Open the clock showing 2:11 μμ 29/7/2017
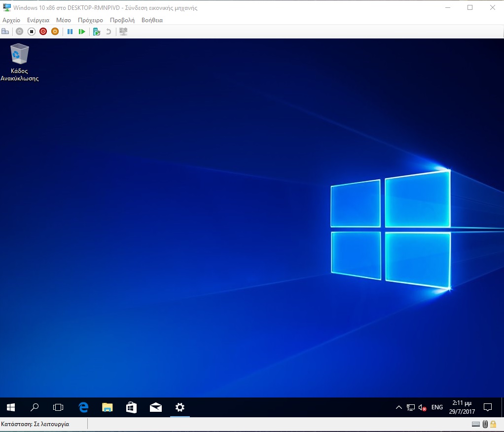This screenshot has width=504, height=432. (x=462, y=407)
